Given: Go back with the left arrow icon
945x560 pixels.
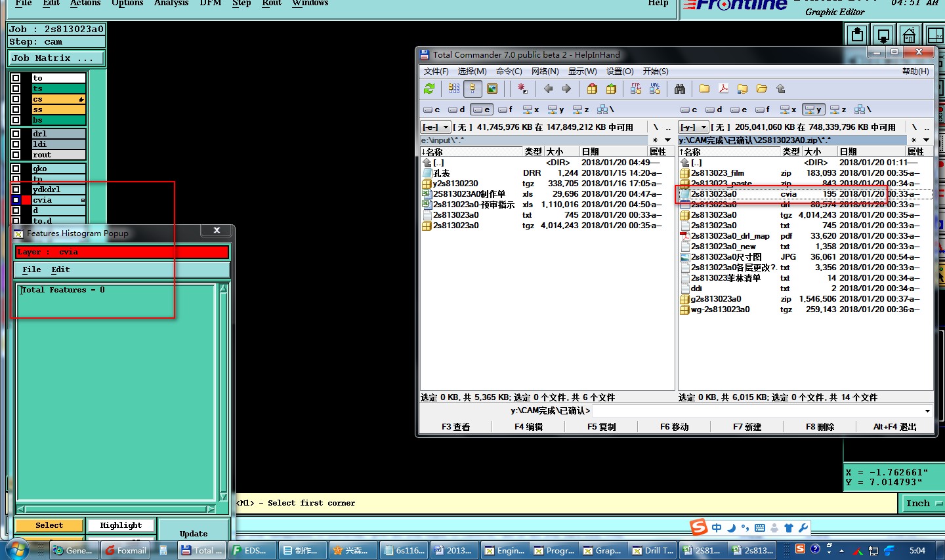Looking at the screenshot, I should click(548, 89).
